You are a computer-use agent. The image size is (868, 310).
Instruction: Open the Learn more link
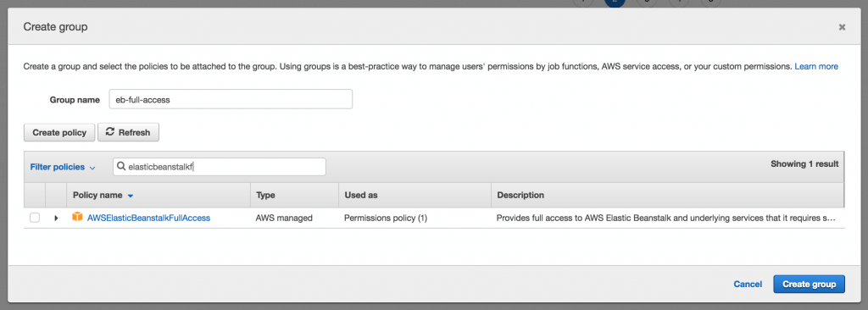pyautogui.click(x=816, y=66)
